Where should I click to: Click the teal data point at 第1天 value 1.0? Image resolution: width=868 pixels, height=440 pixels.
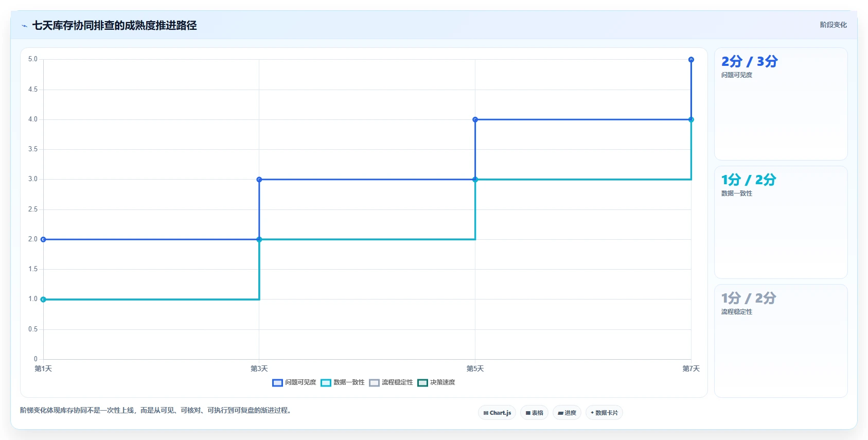click(43, 300)
